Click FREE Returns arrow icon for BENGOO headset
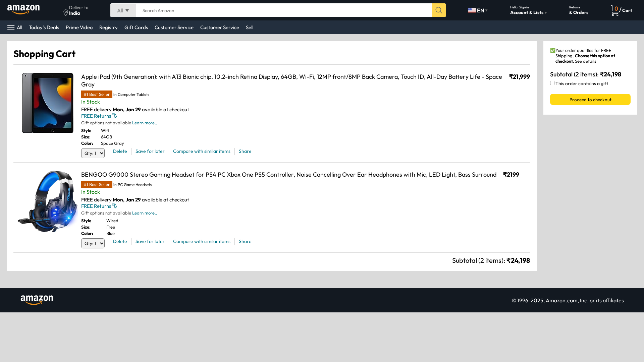This screenshot has width=644, height=362. [115, 206]
